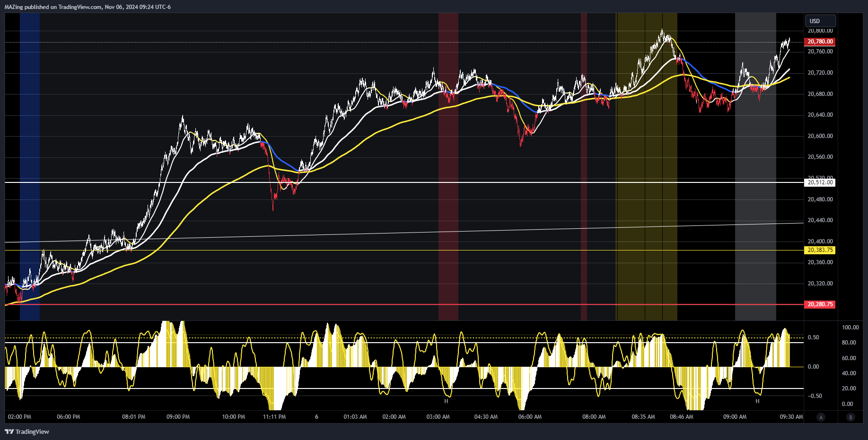Click the 20,440.00 price axis value
This screenshot has width=868, height=440.
[x=820, y=220]
